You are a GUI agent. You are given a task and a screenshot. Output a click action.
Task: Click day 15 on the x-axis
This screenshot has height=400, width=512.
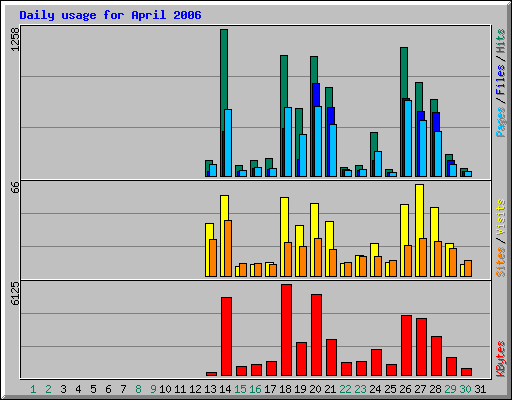pos(240,389)
